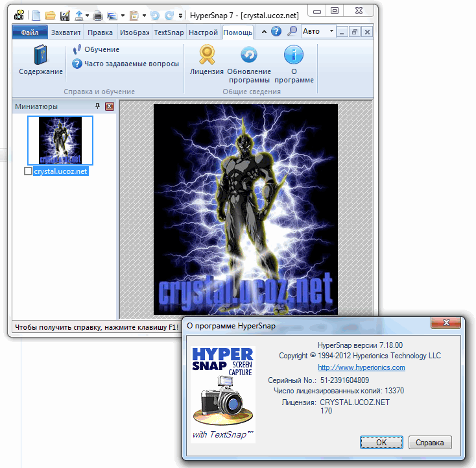This screenshot has height=468, width=476.
Task: Switch to the Правка ribbon tab
Action: point(100,32)
